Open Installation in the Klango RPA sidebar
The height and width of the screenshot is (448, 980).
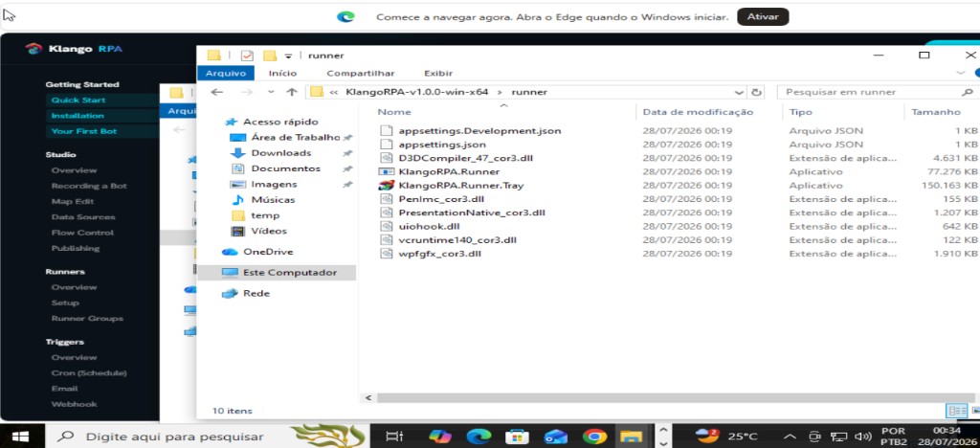coord(78,116)
